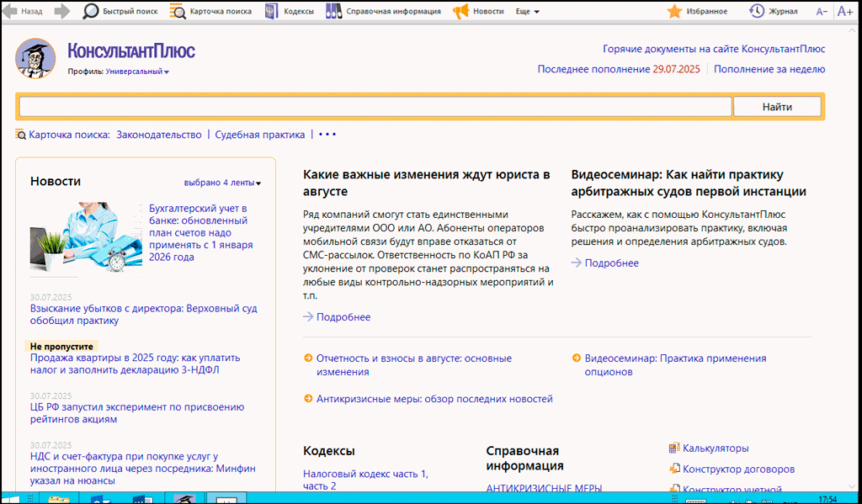Click heading Какие важные изменения ждут юриста

click(x=427, y=183)
